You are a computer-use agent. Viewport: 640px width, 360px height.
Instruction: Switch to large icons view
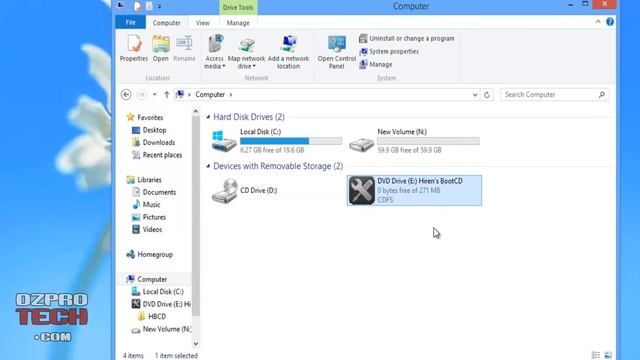[608, 356]
